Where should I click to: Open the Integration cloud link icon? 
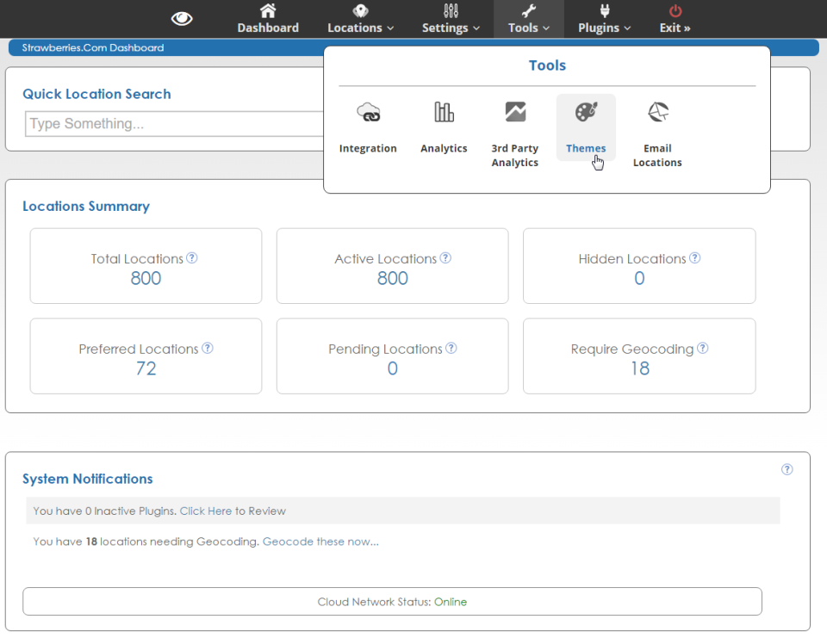(368, 112)
